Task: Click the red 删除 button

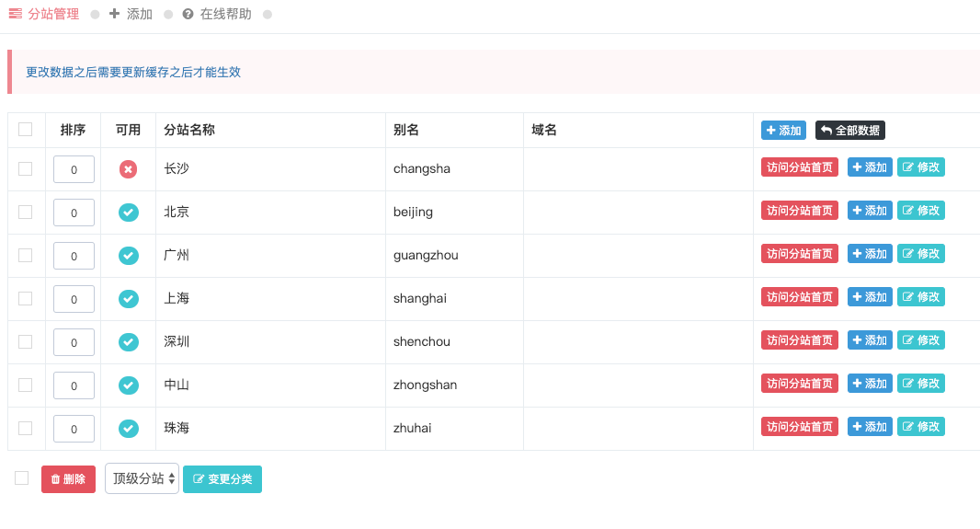Action: [68, 479]
